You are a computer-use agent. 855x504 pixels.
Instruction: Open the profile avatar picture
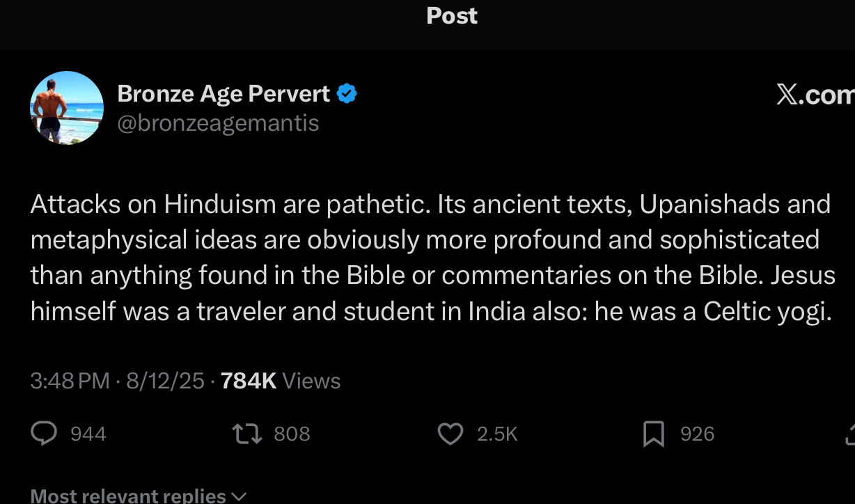[67, 108]
